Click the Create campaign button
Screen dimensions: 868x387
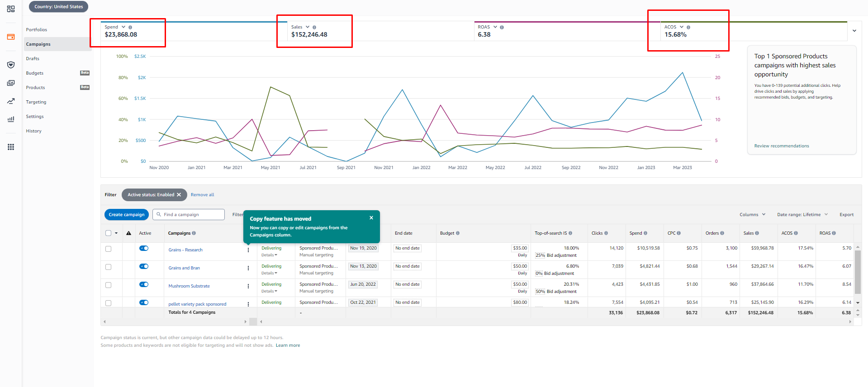[127, 215]
